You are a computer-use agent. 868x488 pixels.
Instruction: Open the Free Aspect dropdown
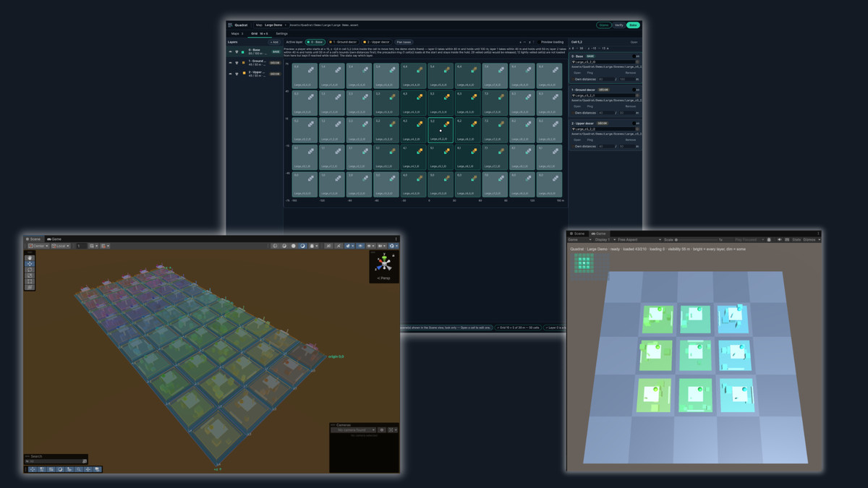639,239
